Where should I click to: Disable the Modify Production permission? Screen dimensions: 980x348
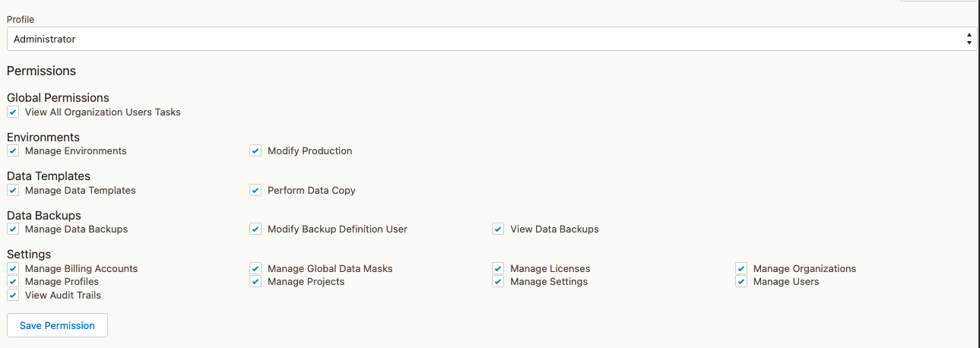(x=255, y=151)
